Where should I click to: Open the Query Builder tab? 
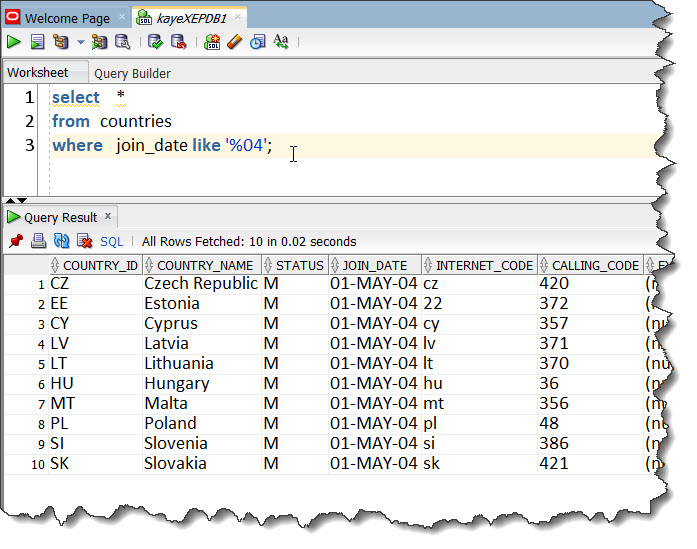132,73
